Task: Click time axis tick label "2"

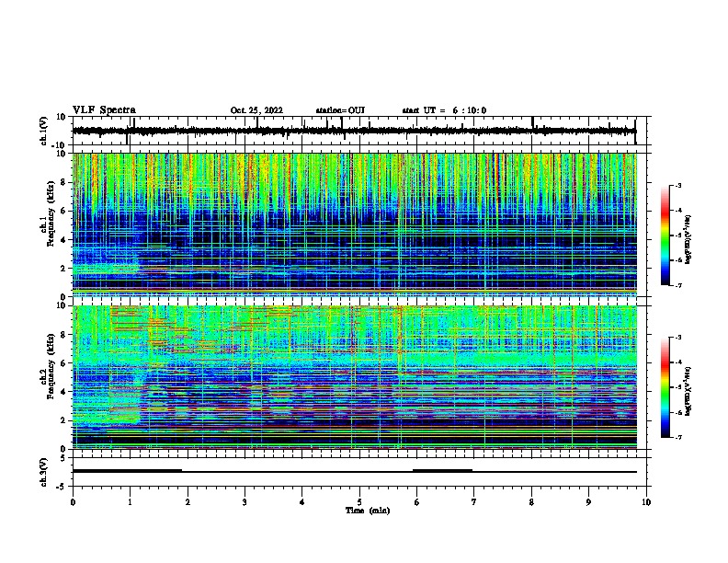Action: pyautogui.click(x=188, y=502)
